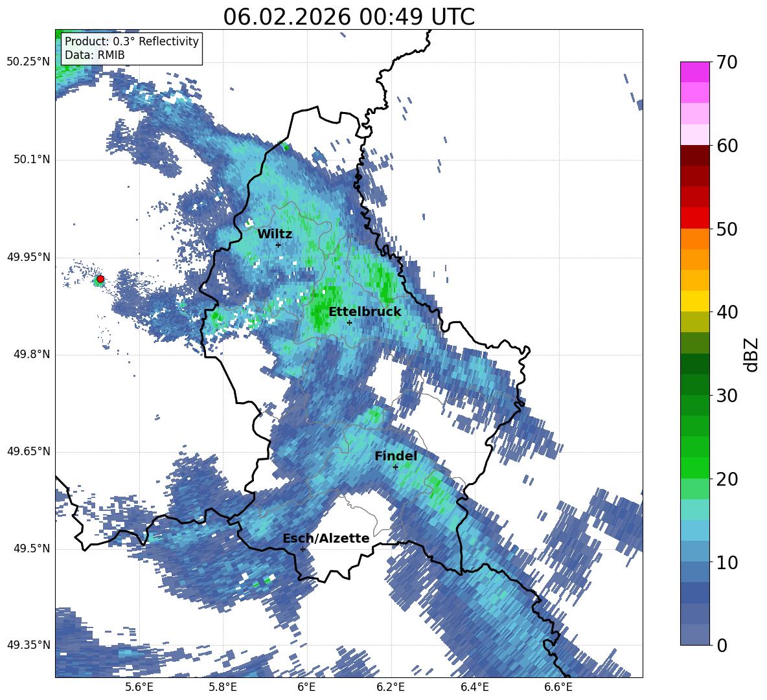Click the 5.8°E longitude label
The height and width of the screenshot is (700, 767).
[223, 687]
